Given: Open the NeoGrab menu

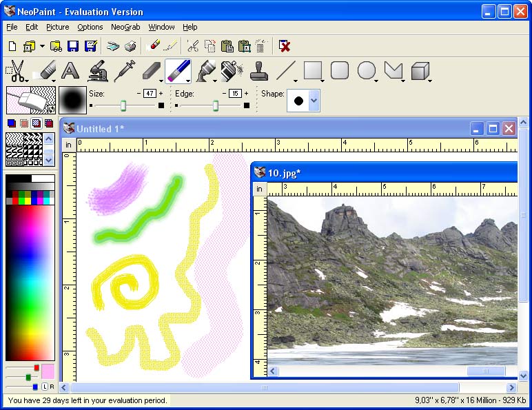Looking at the screenshot, I should pos(125,27).
